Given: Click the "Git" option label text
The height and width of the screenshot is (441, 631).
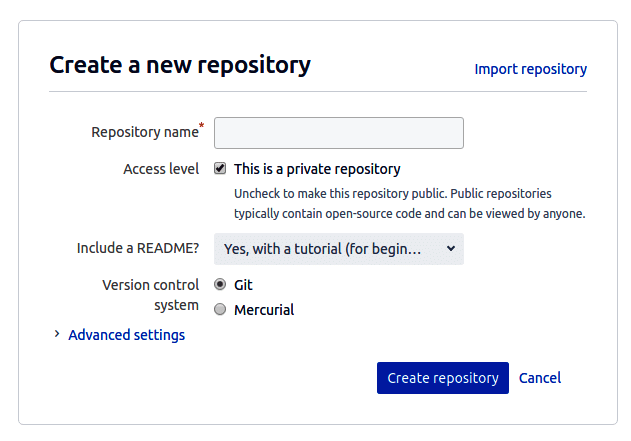Looking at the screenshot, I should pos(243,285).
